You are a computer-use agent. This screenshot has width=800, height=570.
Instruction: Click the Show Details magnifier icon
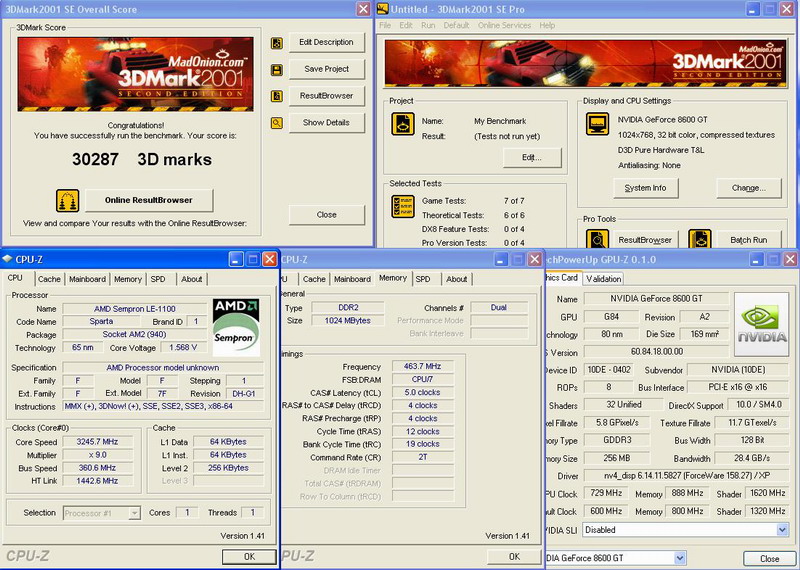pos(277,123)
